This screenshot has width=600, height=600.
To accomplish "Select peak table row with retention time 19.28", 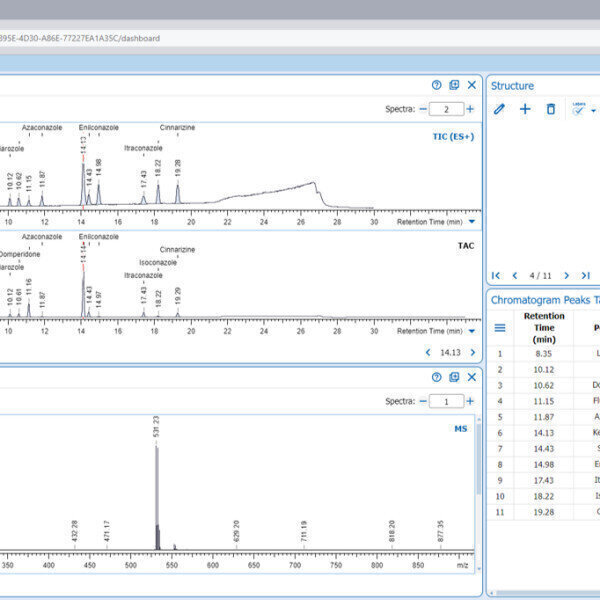I will 544,512.
